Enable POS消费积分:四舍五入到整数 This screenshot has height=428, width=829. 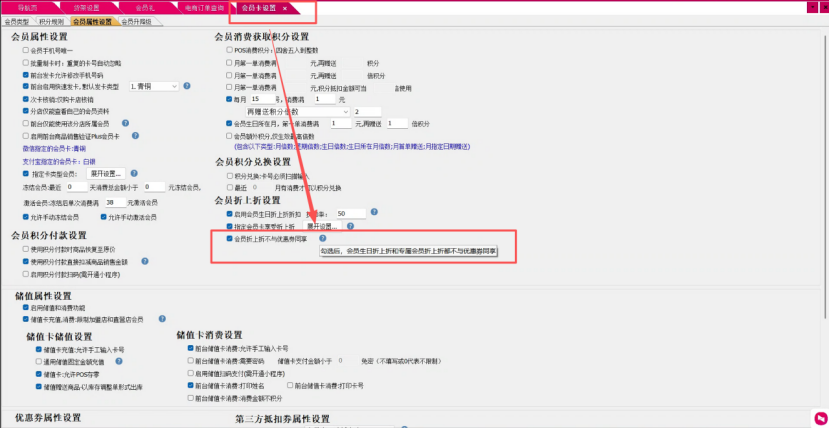point(229,50)
